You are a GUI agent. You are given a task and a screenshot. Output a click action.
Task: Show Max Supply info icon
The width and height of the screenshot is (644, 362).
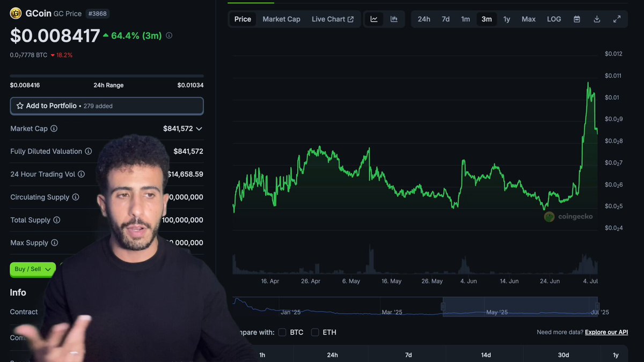(x=55, y=243)
